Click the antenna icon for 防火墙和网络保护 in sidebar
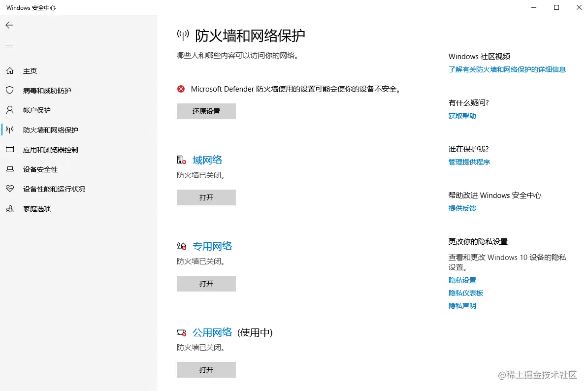Image resolution: width=588 pixels, height=391 pixels. tap(10, 130)
